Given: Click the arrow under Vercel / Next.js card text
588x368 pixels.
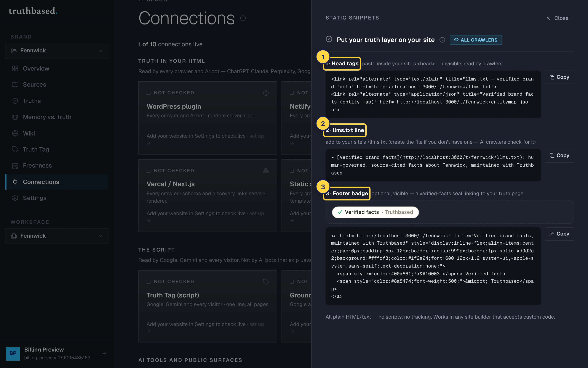Looking at the screenshot, I should [149, 221].
